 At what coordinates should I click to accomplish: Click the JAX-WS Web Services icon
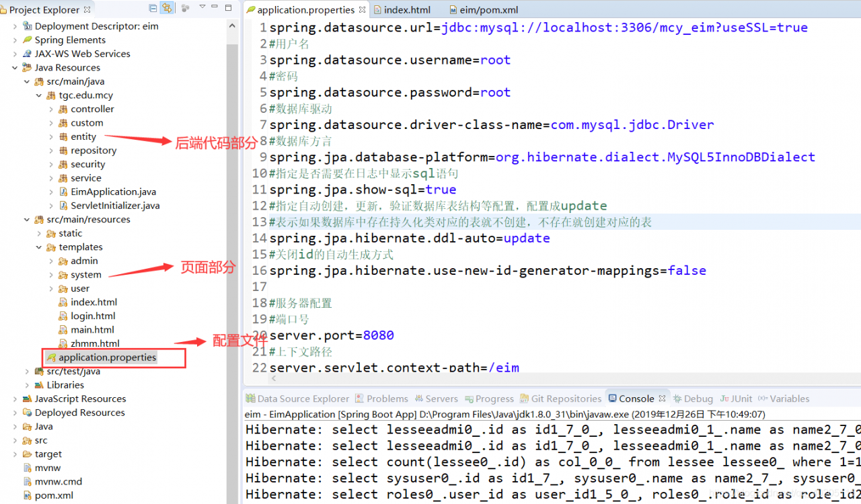[27, 54]
